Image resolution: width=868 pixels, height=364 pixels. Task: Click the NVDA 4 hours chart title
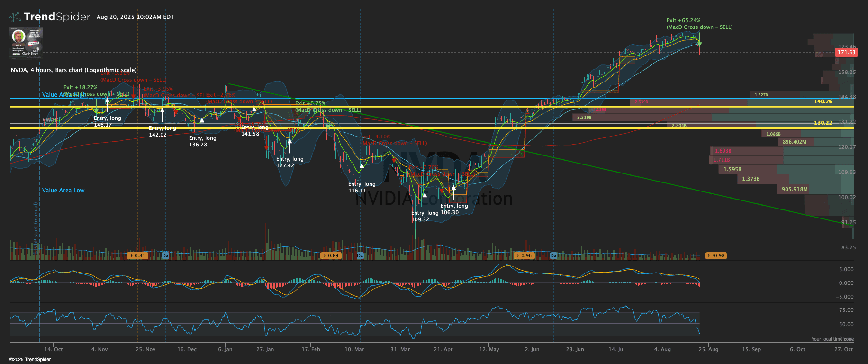coord(73,70)
